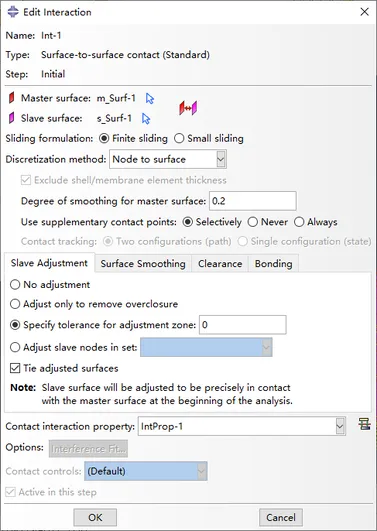The image size is (377, 531).
Task: Select Small sliding formulation
Action: click(209, 139)
